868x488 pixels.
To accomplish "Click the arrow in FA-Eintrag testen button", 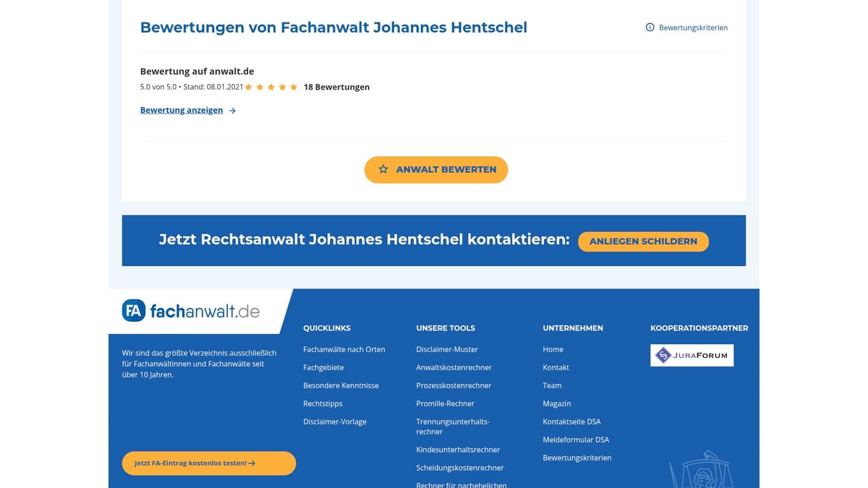I will pos(252,463).
